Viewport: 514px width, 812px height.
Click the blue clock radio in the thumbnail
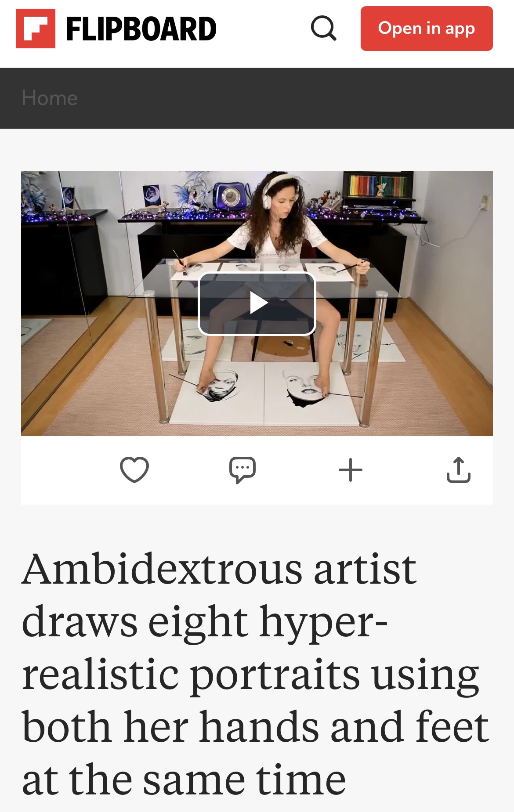[x=229, y=196]
